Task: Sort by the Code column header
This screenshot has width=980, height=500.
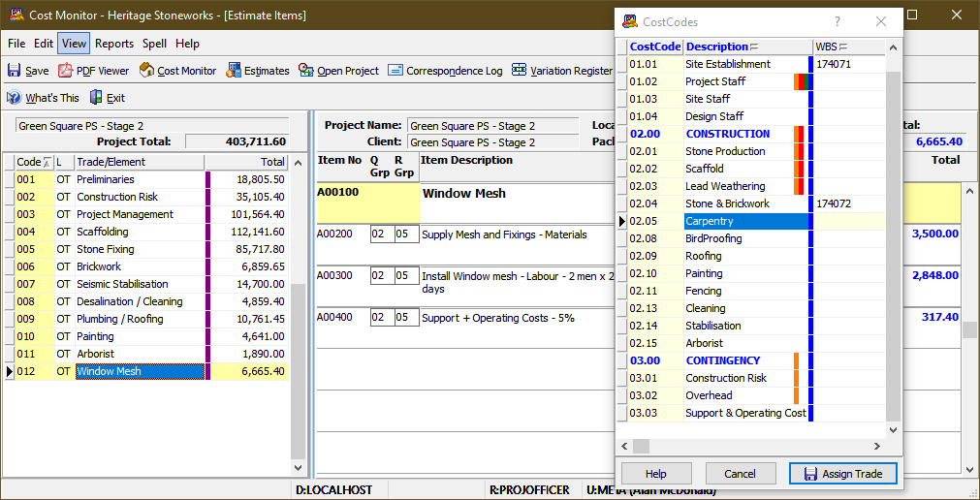Action: tap(34, 162)
